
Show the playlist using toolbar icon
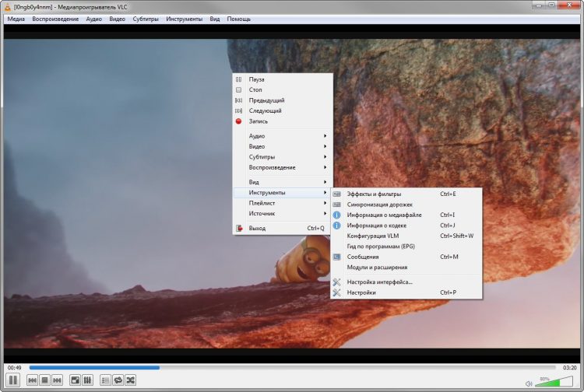tap(106, 380)
